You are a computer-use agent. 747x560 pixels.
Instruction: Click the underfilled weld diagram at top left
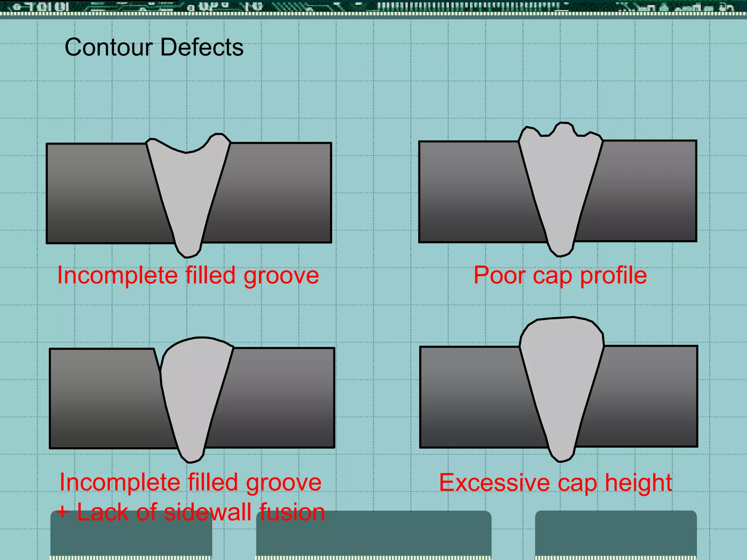(x=189, y=195)
